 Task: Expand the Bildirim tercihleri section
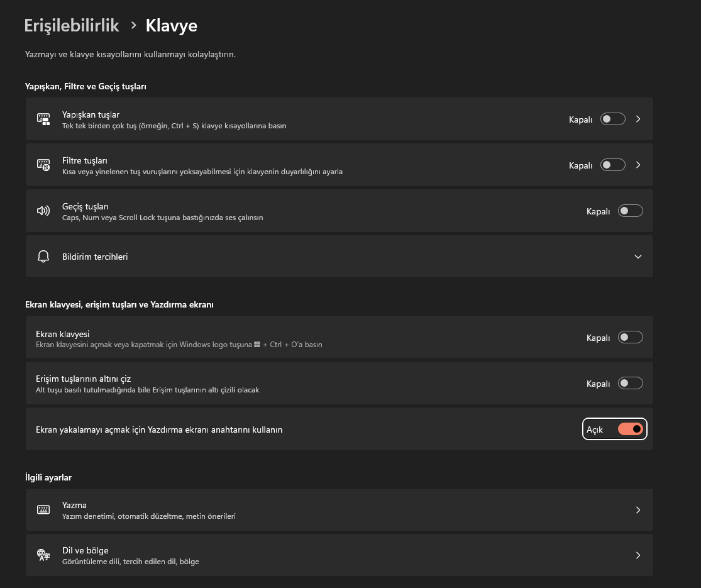click(638, 257)
